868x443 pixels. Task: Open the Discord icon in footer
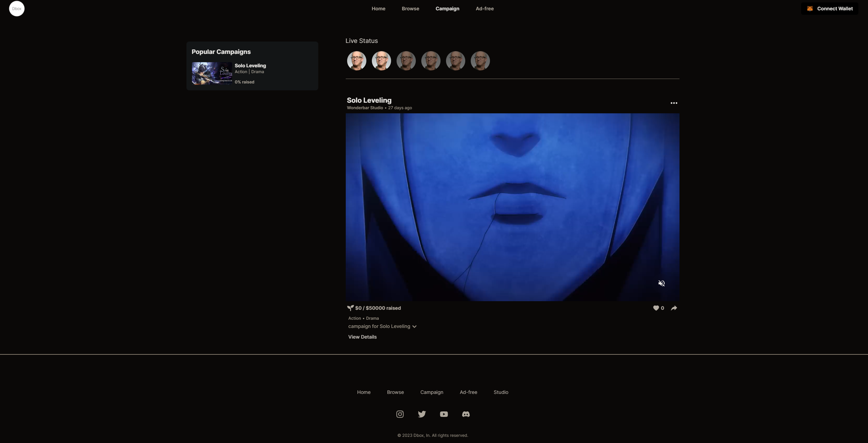(466, 414)
